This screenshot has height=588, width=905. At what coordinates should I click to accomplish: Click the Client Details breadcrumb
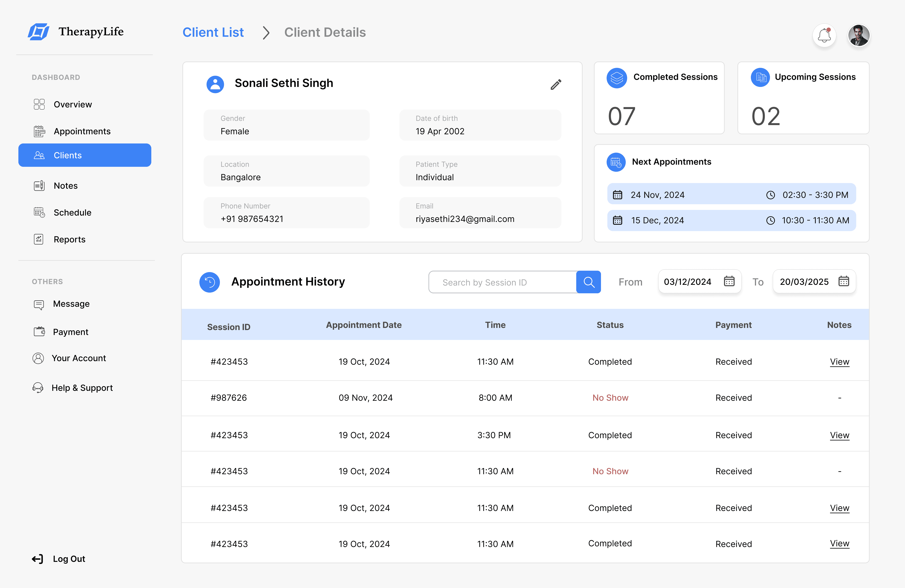point(325,32)
